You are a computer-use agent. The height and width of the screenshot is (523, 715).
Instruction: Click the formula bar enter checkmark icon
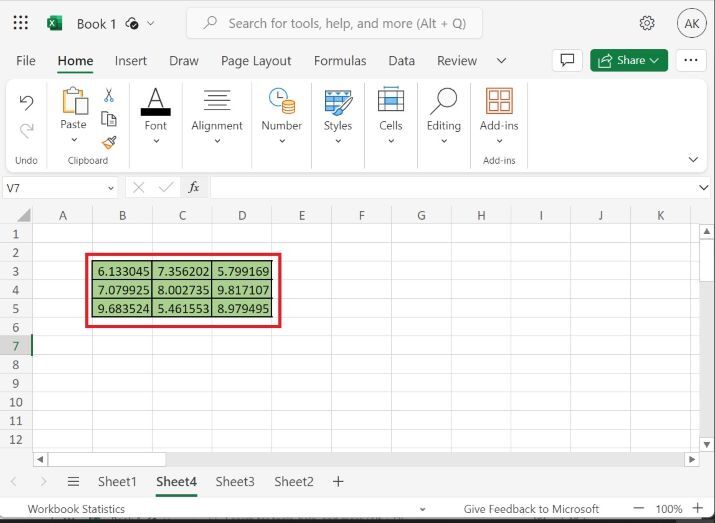[x=166, y=187]
